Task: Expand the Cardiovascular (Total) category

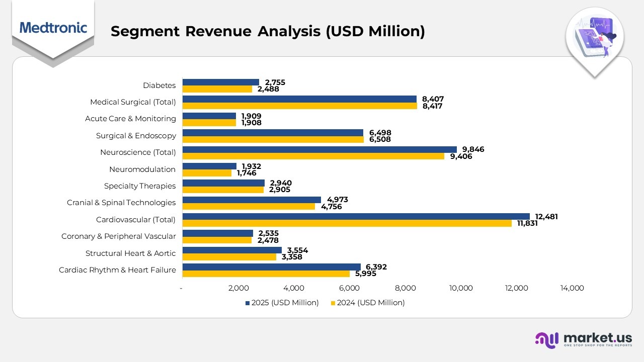Action: tap(136, 219)
